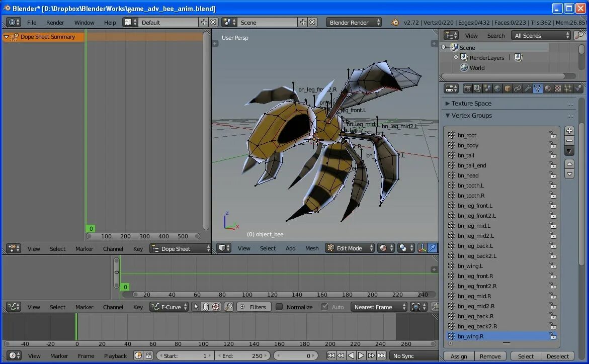The width and height of the screenshot is (589, 364).
Task: Open the Mesh menu in 3D viewport
Action: coord(312,248)
